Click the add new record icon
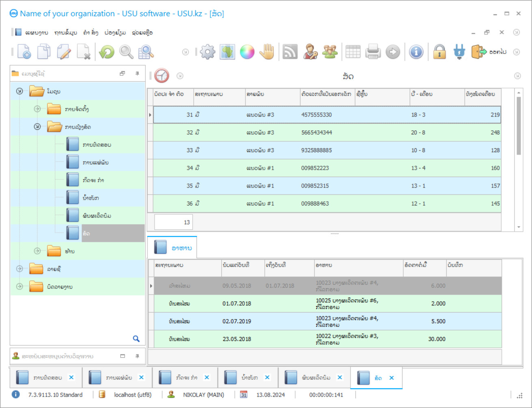This screenshot has width=532, height=408. click(24, 52)
